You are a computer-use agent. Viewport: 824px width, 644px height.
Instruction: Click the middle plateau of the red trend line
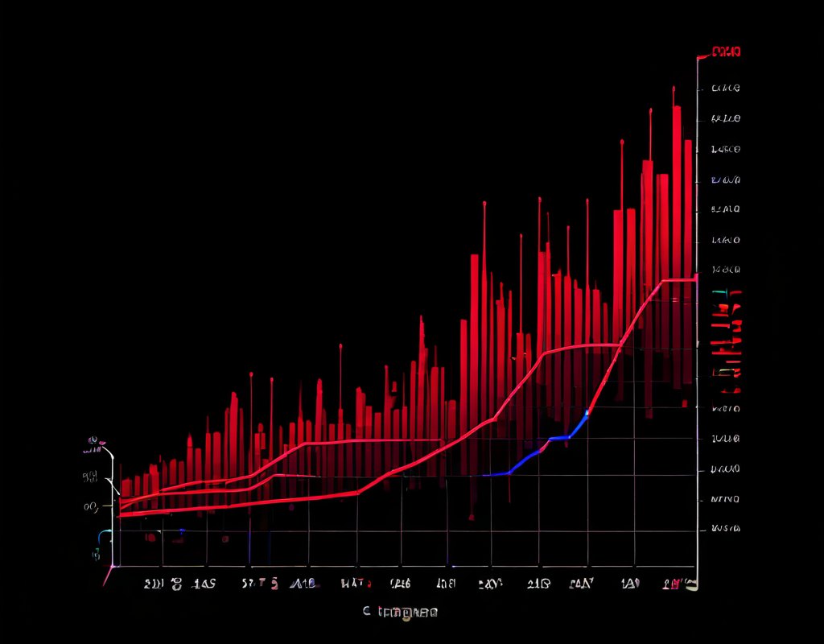click(x=579, y=347)
